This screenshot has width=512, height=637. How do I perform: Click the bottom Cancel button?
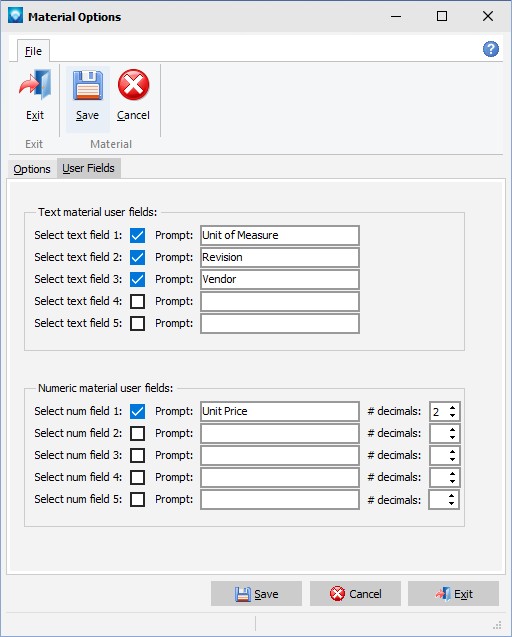pos(356,594)
